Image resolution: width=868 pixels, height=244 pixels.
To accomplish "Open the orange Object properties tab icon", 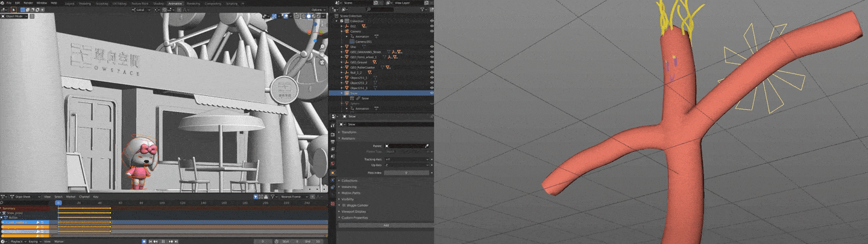I will pos(333,173).
